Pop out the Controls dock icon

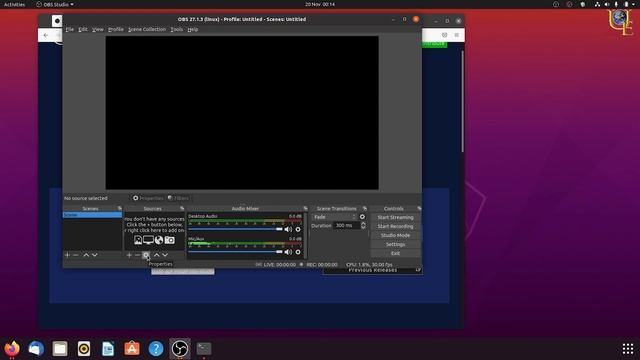[x=419, y=209]
